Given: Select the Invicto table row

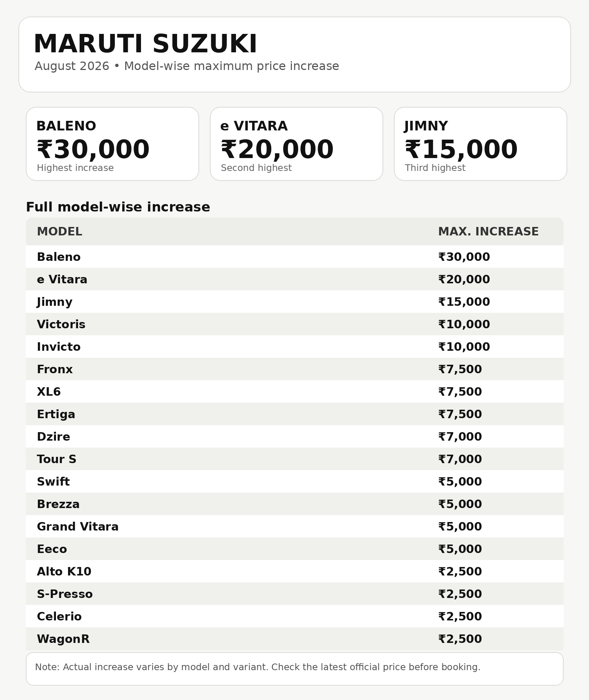Looking at the screenshot, I should (294, 347).
